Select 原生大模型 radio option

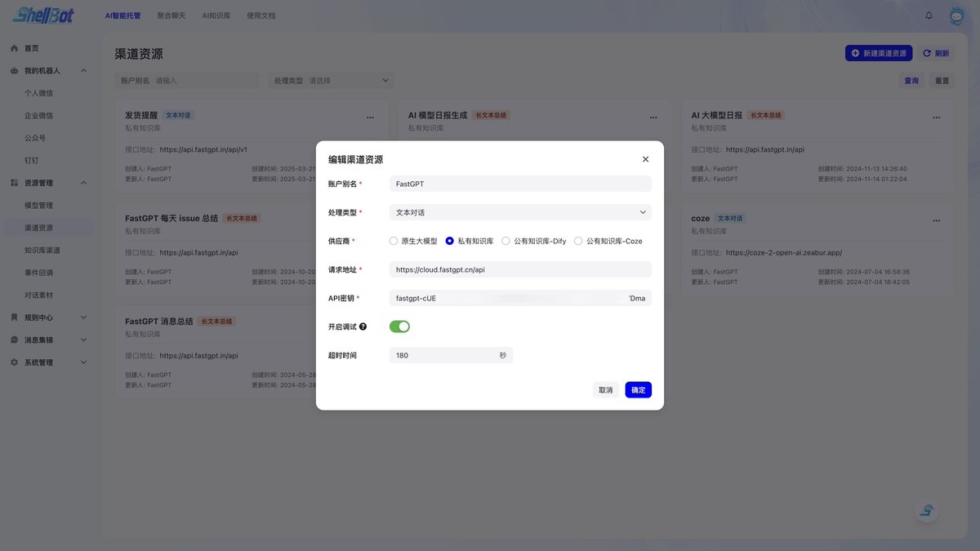[x=413, y=241]
